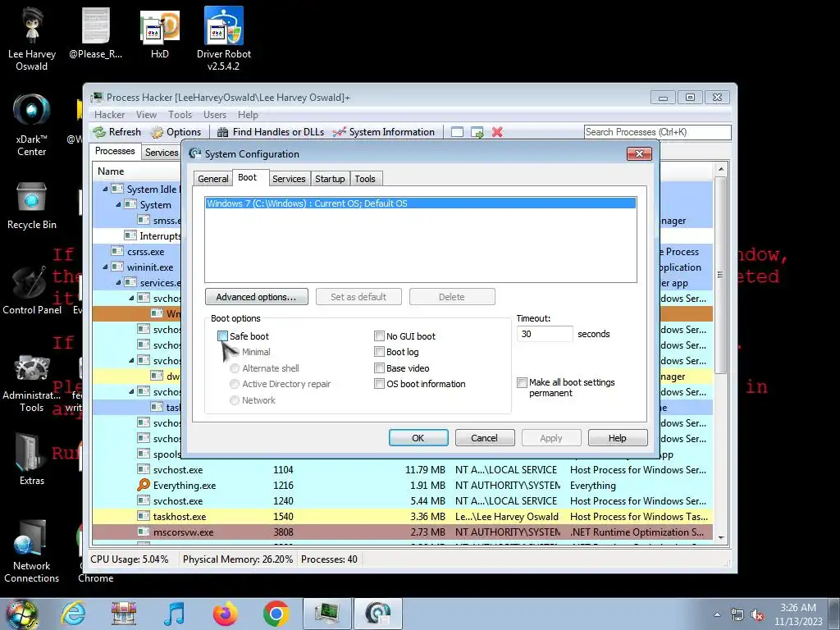Screen dimensions: 840x630
Task: Collapse the System process tree node
Action: click(118, 204)
